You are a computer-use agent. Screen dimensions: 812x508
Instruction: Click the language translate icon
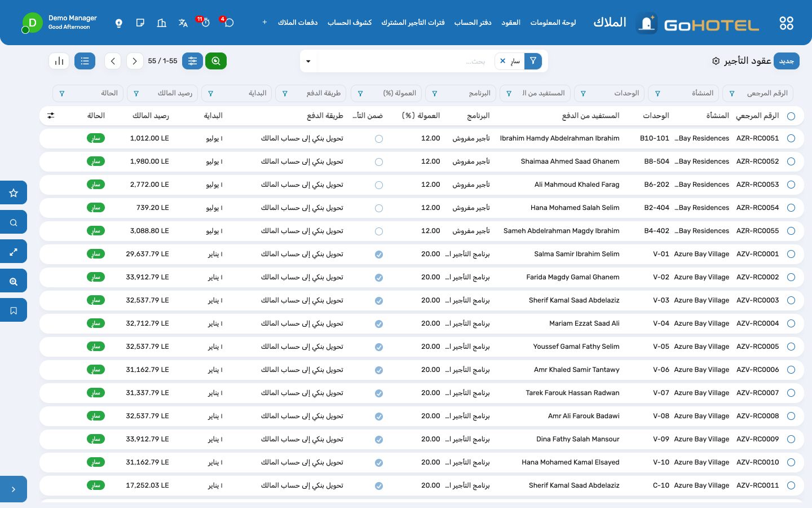click(183, 23)
